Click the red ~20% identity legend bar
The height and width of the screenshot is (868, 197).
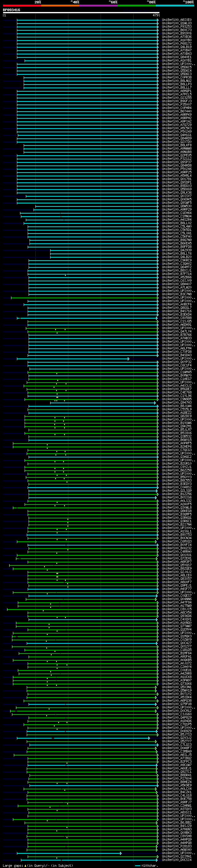point(22,6)
